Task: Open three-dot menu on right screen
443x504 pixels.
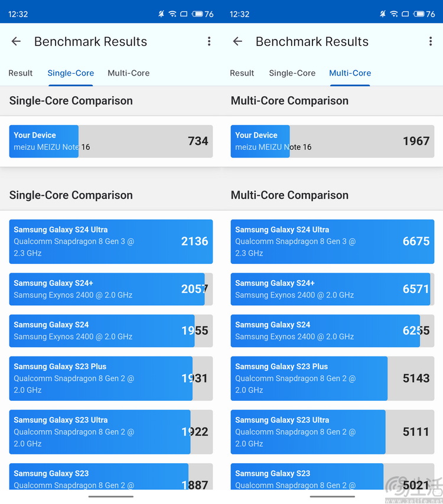Action: (x=431, y=41)
